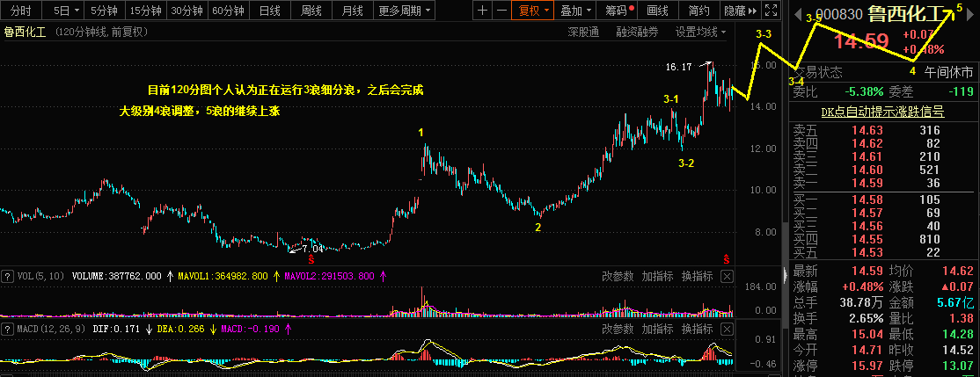
Task: Select the 15分钟 period tab
Action: click(x=146, y=10)
